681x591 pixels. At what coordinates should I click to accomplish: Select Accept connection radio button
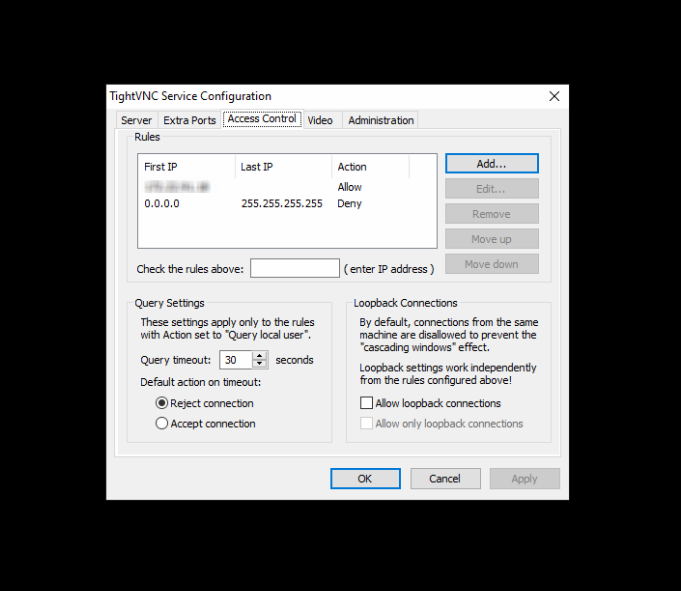(162, 424)
